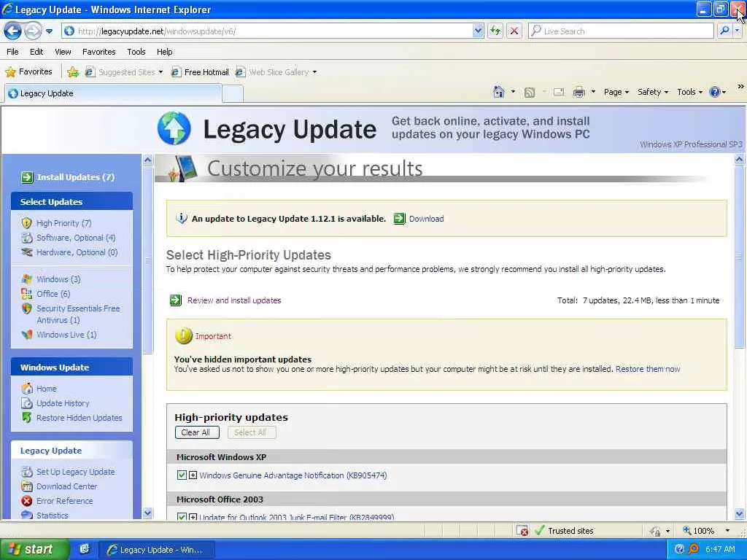Open the Tools menu in menu bar

136,52
